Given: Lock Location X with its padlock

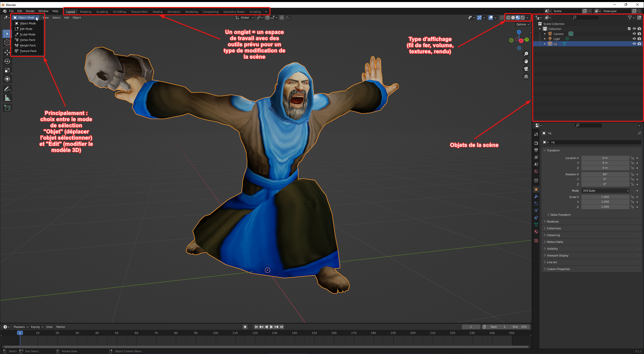Looking at the screenshot, I should click(x=632, y=158).
